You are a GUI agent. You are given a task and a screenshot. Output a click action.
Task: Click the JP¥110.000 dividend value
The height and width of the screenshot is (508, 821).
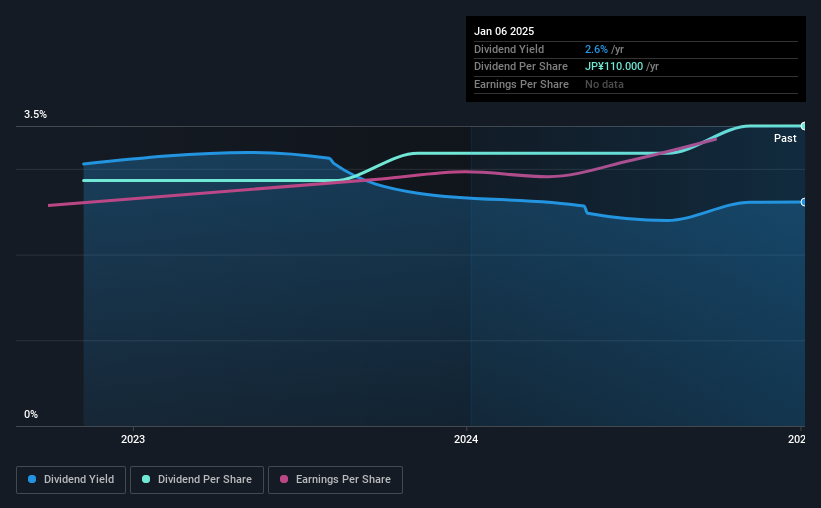tap(614, 67)
